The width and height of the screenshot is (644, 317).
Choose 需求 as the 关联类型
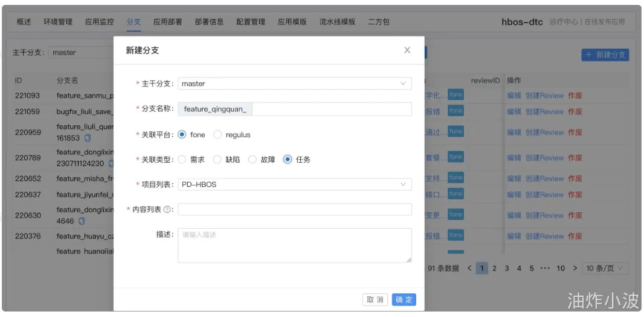(182, 160)
